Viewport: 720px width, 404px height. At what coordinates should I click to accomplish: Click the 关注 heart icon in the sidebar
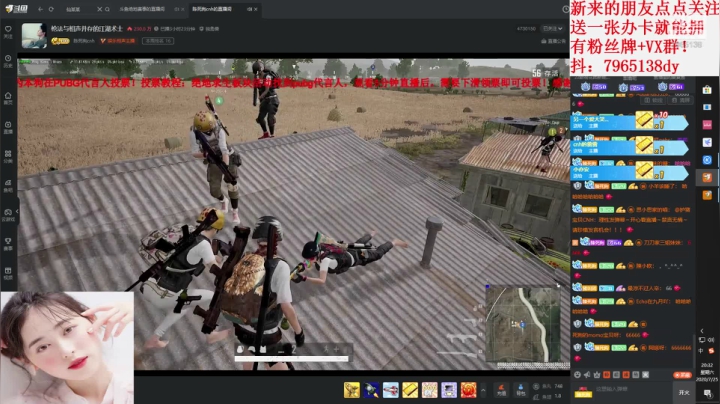[8, 31]
